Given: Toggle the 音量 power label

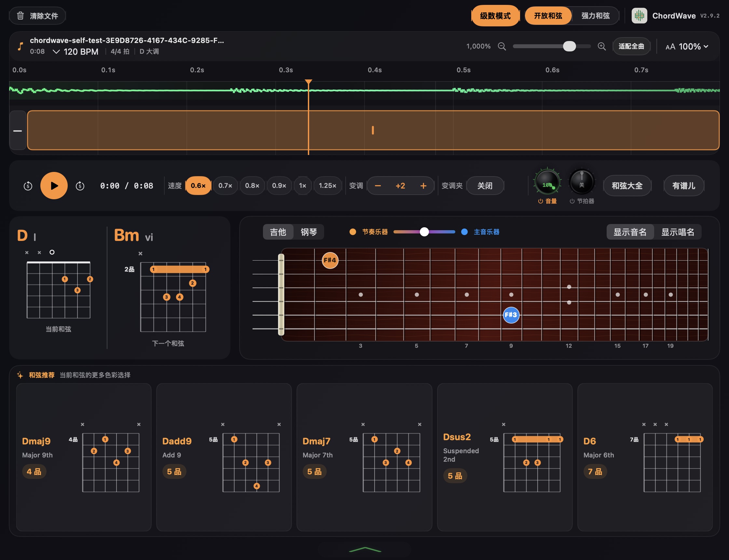Looking at the screenshot, I should pyautogui.click(x=547, y=201).
